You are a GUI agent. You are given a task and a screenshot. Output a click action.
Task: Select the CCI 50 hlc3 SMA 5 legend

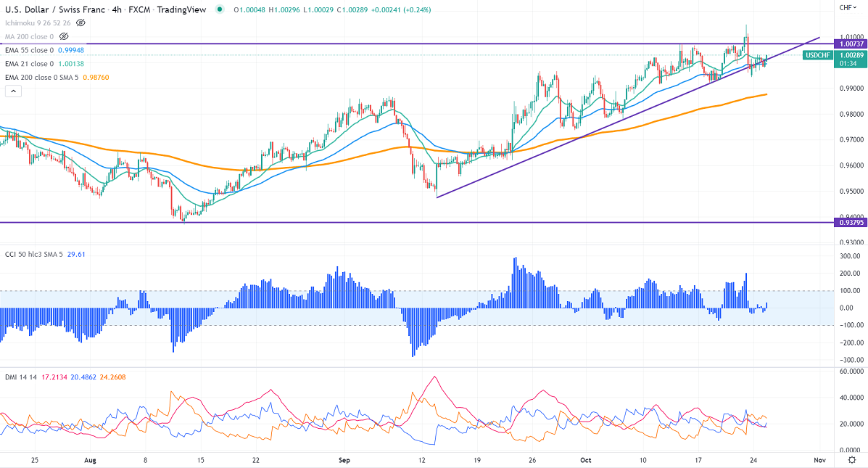pyautogui.click(x=34, y=254)
